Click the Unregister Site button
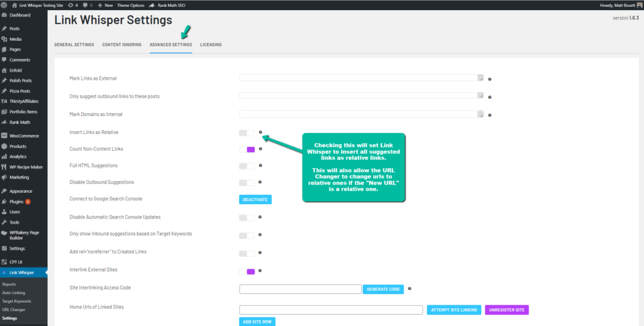This screenshot has width=644, height=326. (x=507, y=310)
